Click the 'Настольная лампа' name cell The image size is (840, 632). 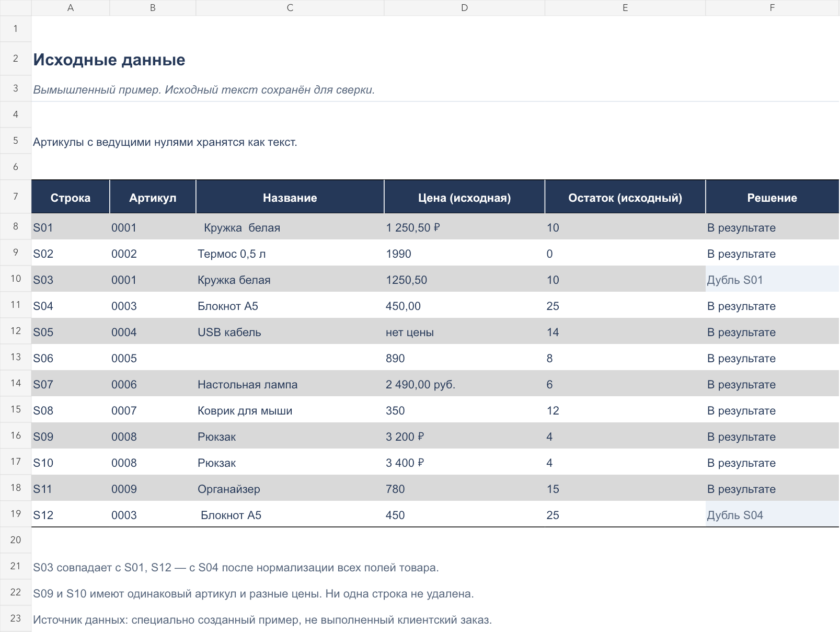tap(290, 384)
